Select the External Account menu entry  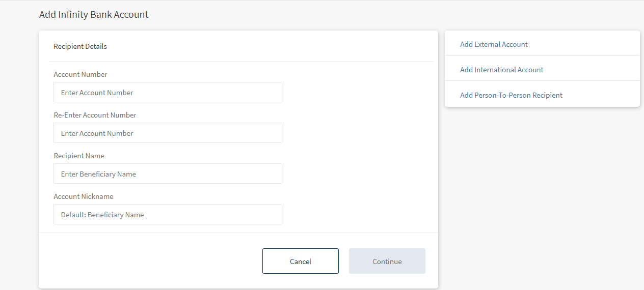click(494, 44)
